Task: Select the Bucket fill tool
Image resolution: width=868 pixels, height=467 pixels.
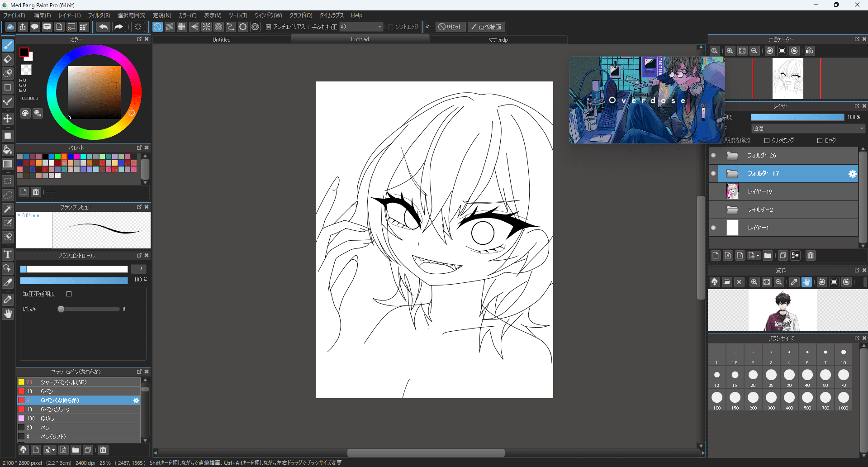Action: (8, 150)
